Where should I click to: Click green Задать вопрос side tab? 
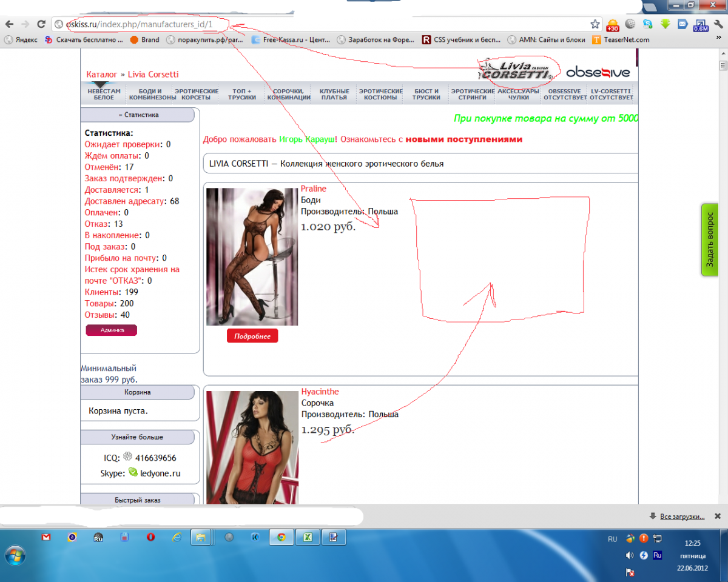tap(710, 240)
